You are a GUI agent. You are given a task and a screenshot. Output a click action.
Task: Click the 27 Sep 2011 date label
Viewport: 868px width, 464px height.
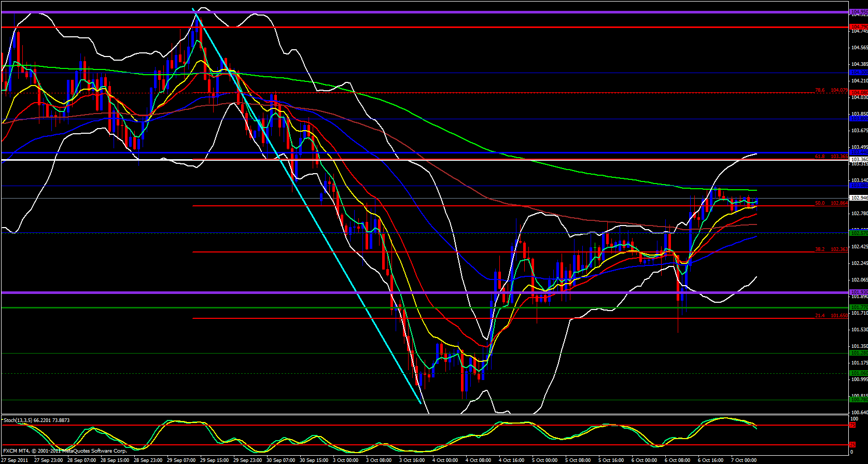pyautogui.click(x=15, y=460)
